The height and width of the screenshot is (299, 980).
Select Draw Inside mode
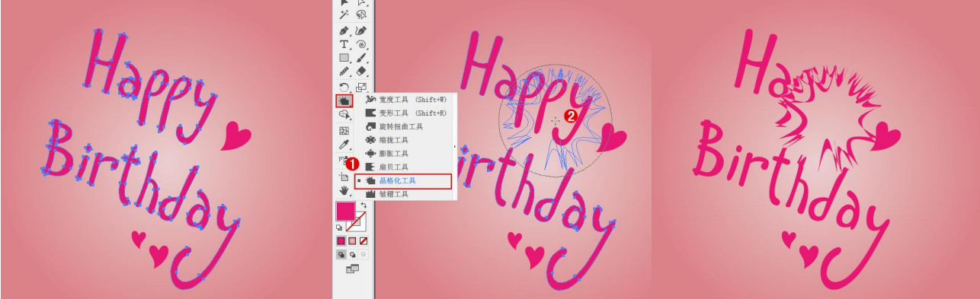point(363,255)
